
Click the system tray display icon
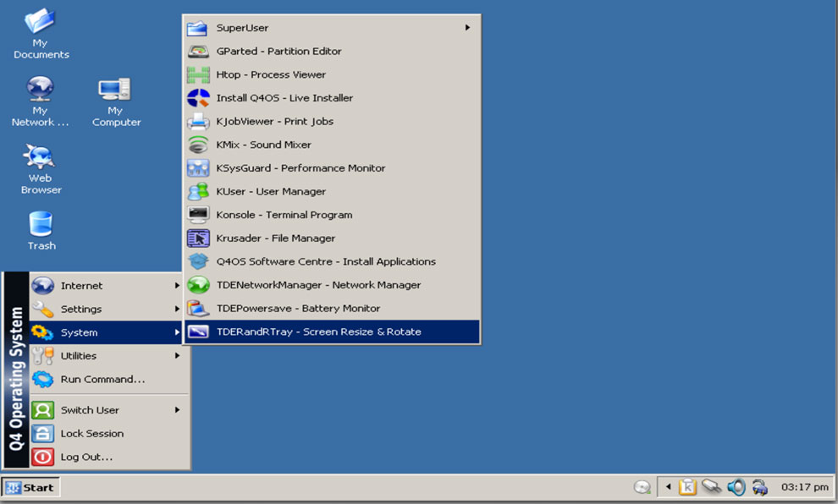(760, 487)
